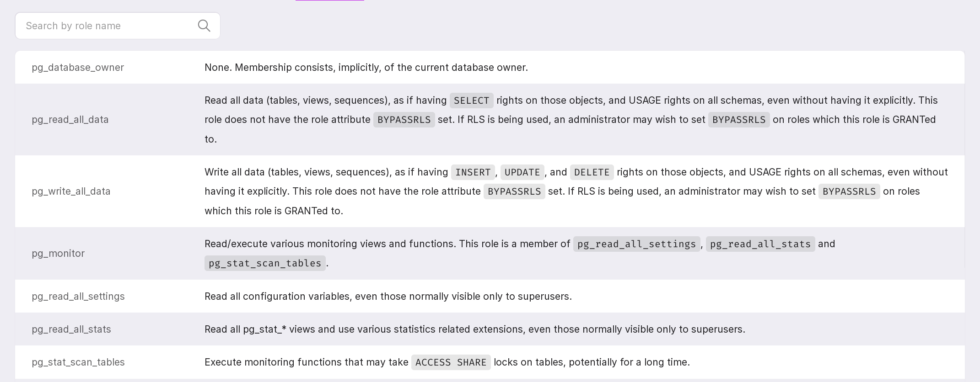Click the UPDATE code badge

522,172
